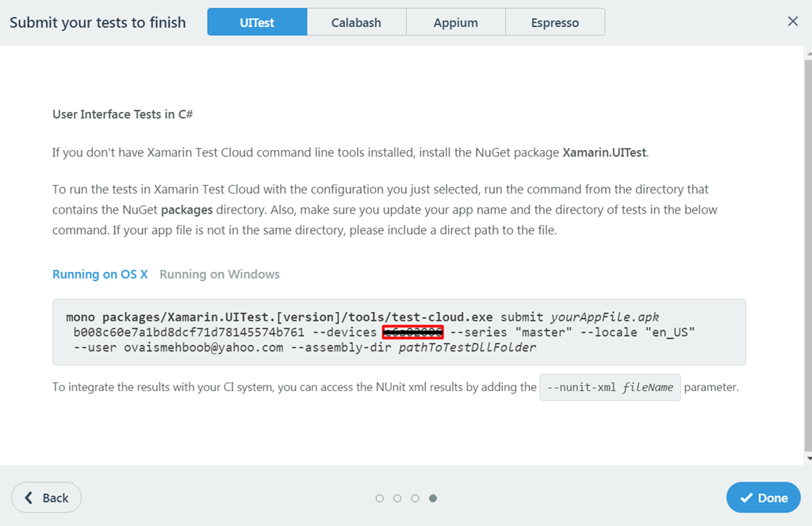Select the Appium tab
The height and width of the screenshot is (526, 812).
coord(455,22)
